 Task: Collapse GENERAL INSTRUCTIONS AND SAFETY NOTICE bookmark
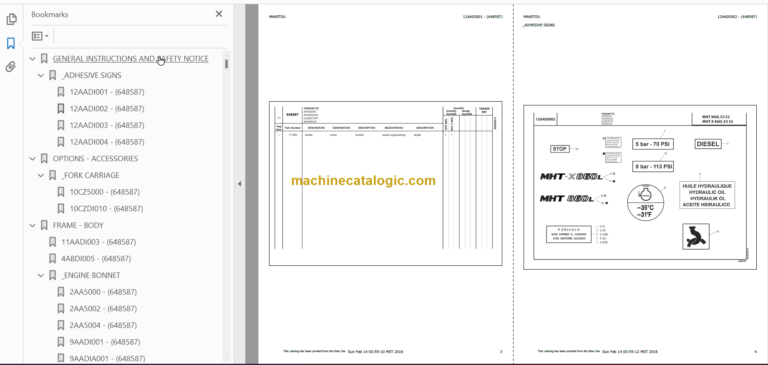tap(32, 59)
